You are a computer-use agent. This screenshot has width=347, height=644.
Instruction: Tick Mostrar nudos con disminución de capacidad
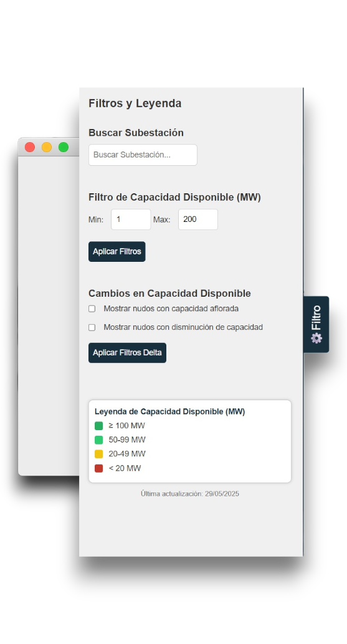(92, 327)
